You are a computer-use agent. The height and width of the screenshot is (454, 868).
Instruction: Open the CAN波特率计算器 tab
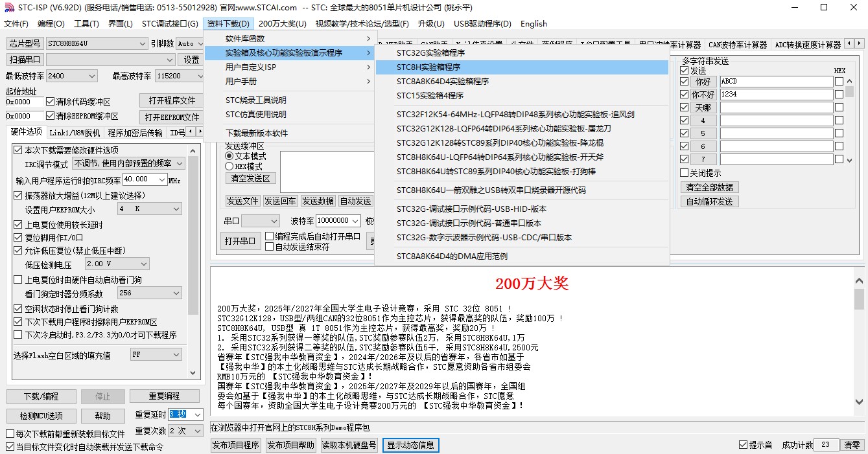click(x=738, y=45)
